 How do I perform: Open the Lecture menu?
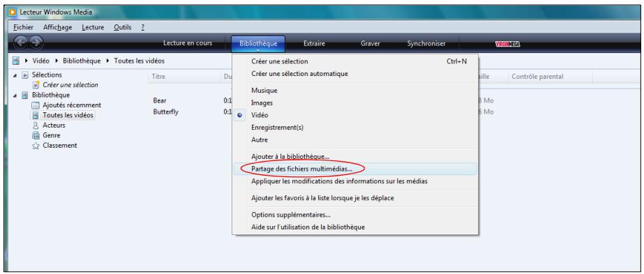[x=92, y=27]
